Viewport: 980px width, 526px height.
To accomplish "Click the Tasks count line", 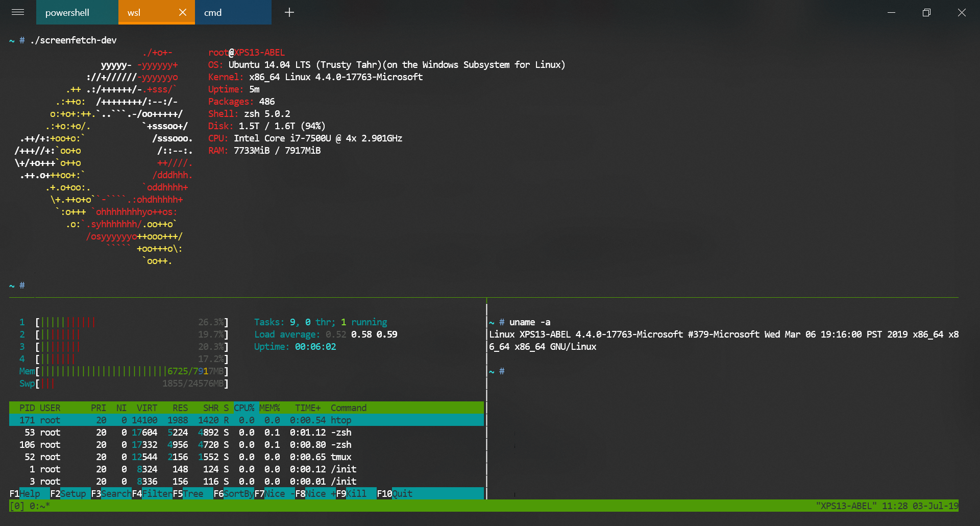I will (x=321, y=322).
